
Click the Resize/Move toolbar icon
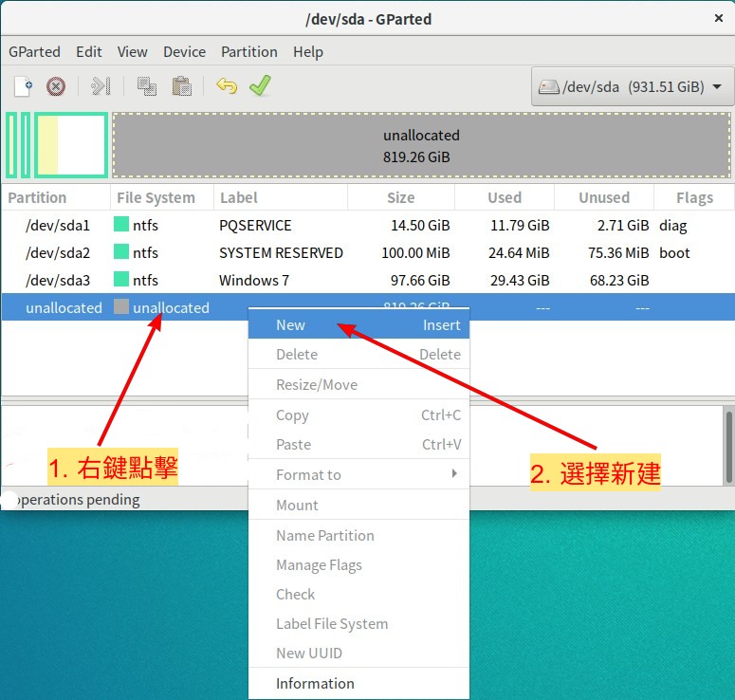(x=101, y=86)
